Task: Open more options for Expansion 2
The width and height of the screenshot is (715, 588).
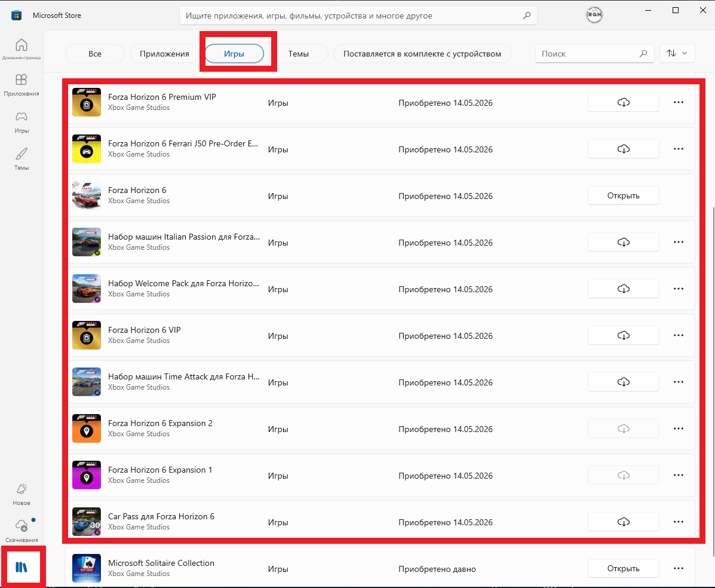Action: pos(679,428)
